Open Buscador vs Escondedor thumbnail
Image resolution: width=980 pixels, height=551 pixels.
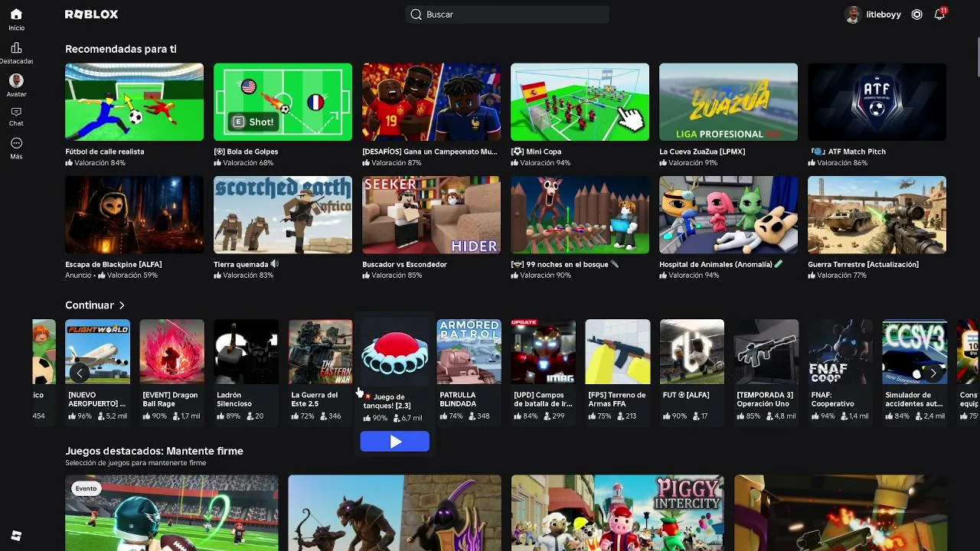pyautogui.click(x=431, y=215)
